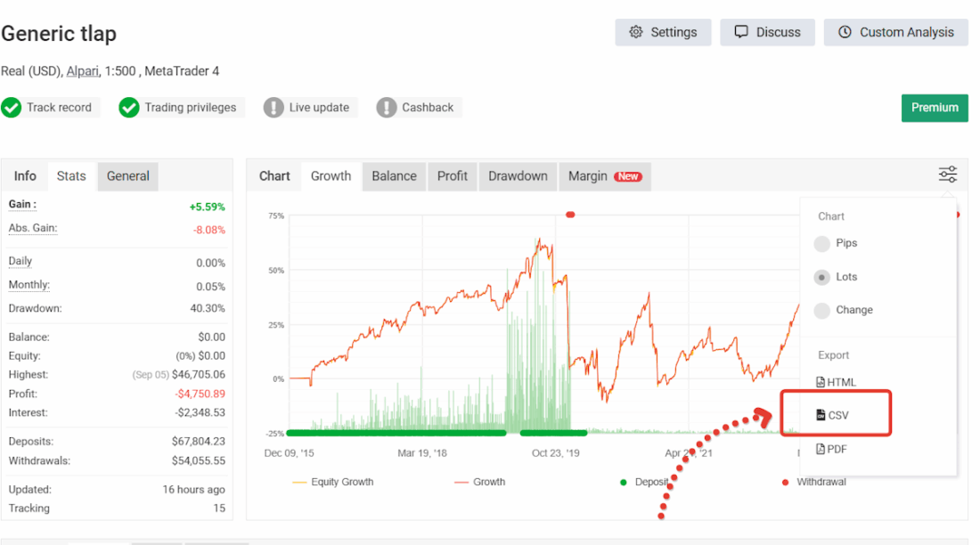The image size is (980, 545).
Task: Click the Cashback exclamation icon
Action: (x=387, y=108)
